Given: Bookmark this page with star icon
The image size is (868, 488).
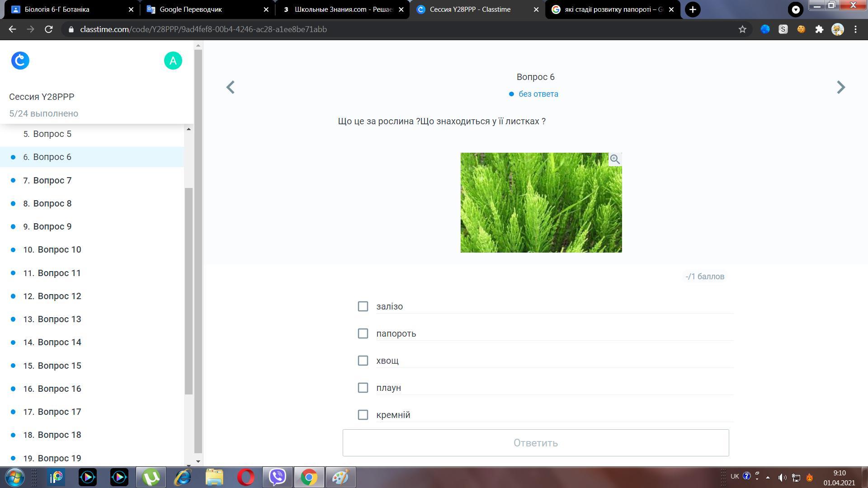Looking at the screenshot, I should pyautogui.click(x=742, y=29).
